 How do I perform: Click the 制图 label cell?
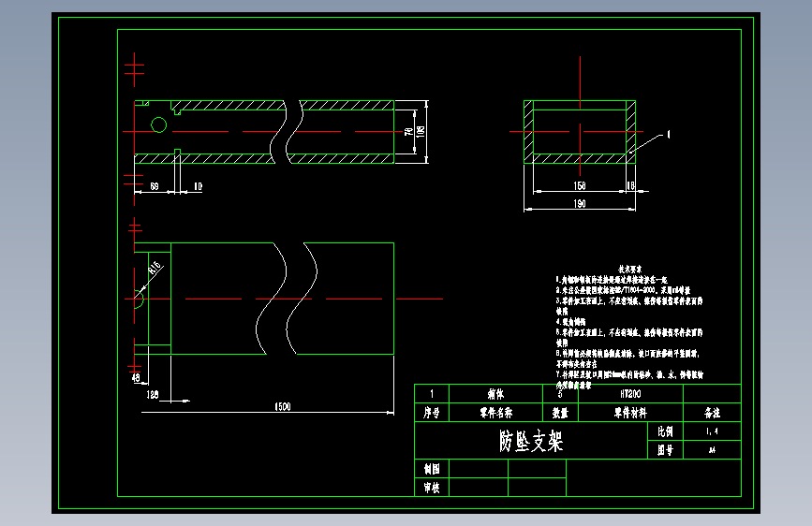(432, 469)
